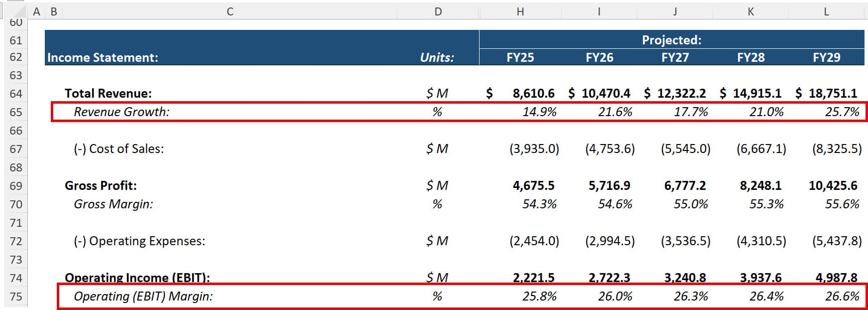Select the FY29 column heading cell
868x310 pixels.
tap(826, 57)
